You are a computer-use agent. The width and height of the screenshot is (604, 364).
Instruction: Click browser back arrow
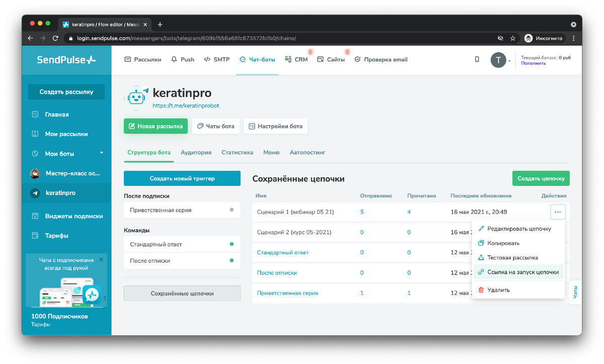(31, 38)
